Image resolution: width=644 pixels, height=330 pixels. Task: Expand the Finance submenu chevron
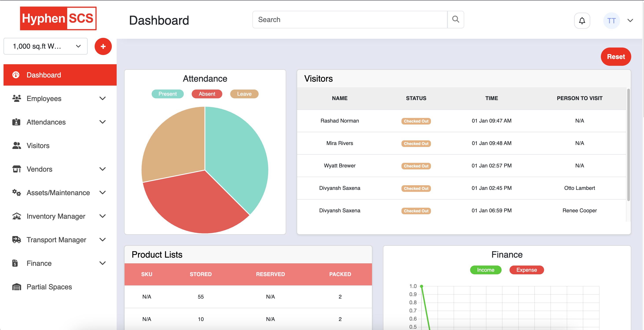point(103,263)
